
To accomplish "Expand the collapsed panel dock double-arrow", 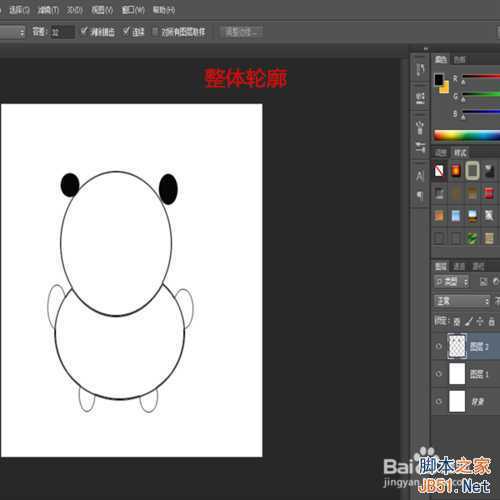I will pyautogui.click(x=426, y=49).
